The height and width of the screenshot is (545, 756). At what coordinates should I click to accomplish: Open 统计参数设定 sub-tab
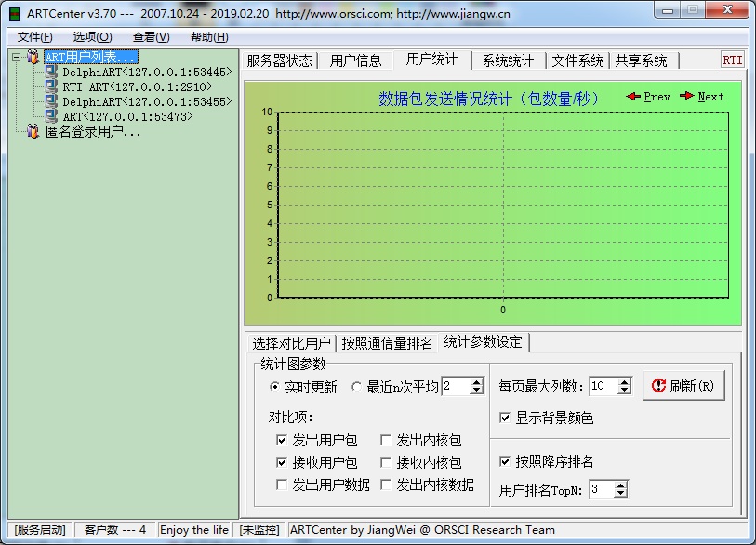click(x=484, y=342)
